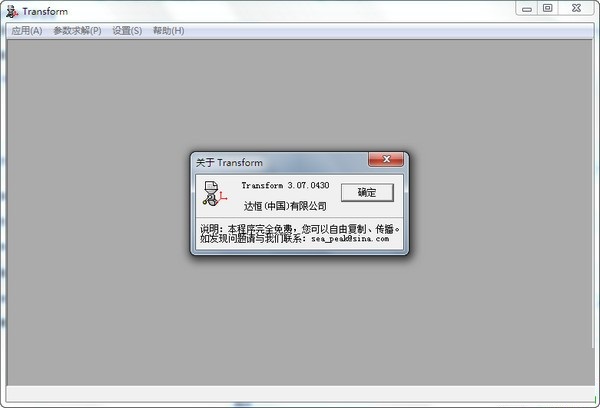Open the 帮助(H) menu
This screenshot has width=600, height=408.
169,31
